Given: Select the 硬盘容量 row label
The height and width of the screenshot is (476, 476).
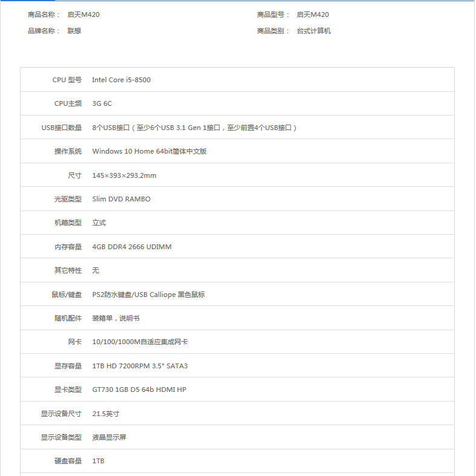Looking at the screenshot, I should pyautogui.click(x=68, y=461).
